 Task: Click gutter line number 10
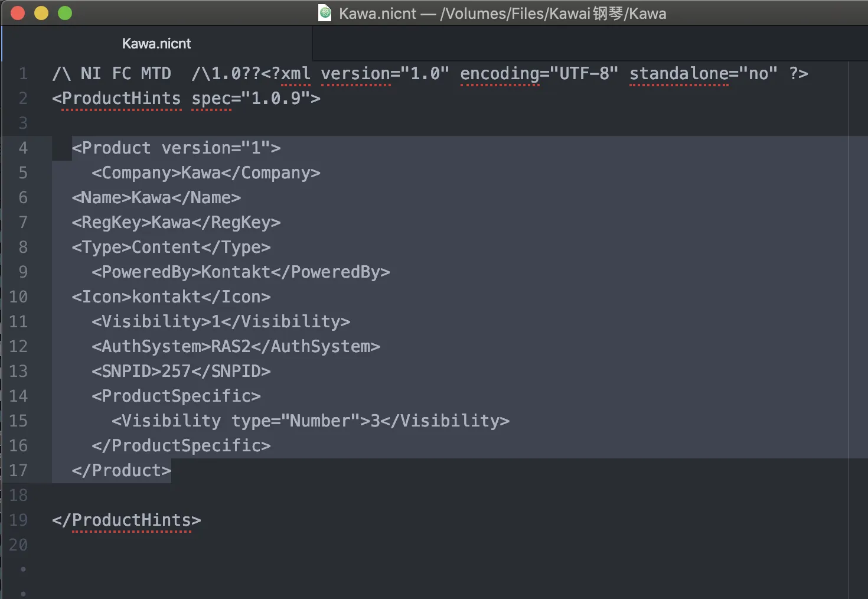coord(18,297)
